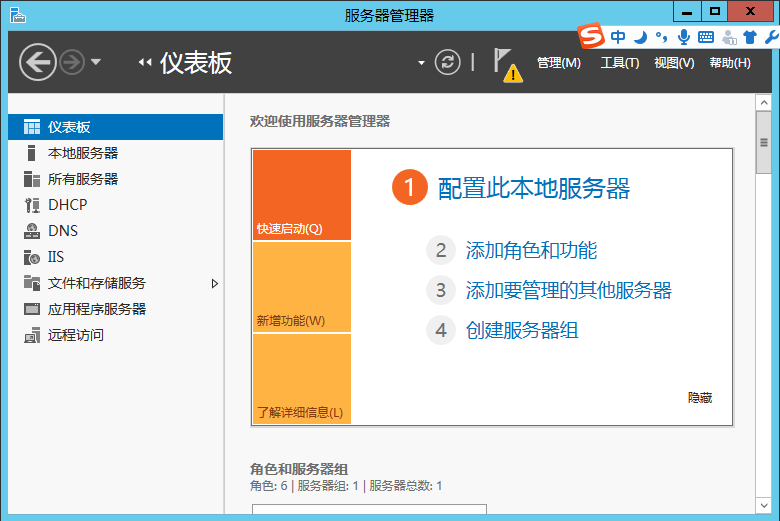
Task: Click the Sogou microphone voice input icon
Action: [x=684, y=37]
